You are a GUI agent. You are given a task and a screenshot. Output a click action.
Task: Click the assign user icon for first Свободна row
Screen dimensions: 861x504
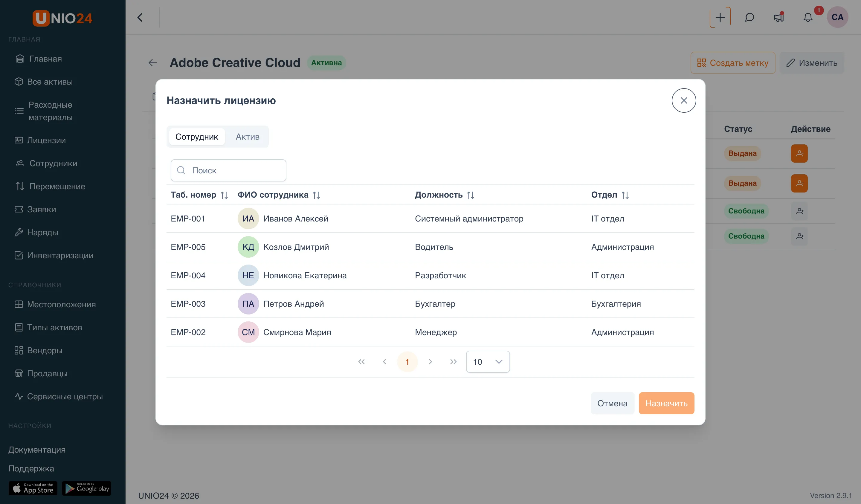[x=799, y=211]
